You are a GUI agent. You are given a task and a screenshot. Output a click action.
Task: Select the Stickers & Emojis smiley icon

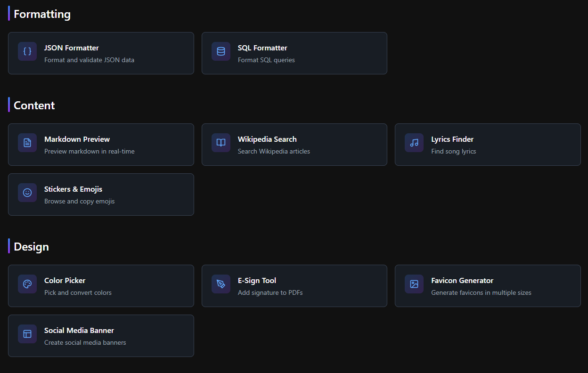[27, 193]
